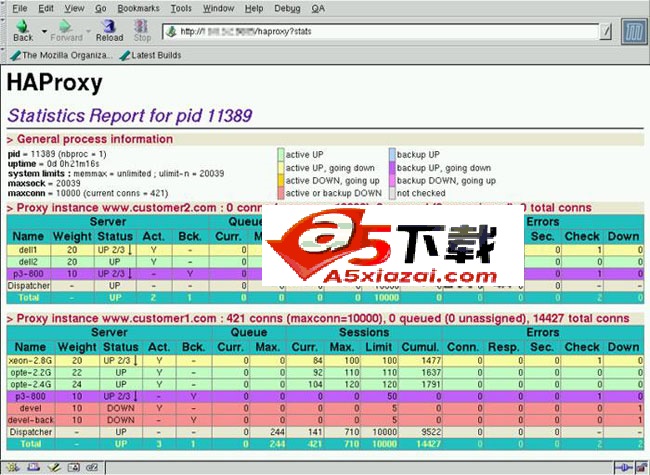This screenshot has height=475, width=650.
Task: Open the Back history dropdown arrow
Action: point(44,31)
